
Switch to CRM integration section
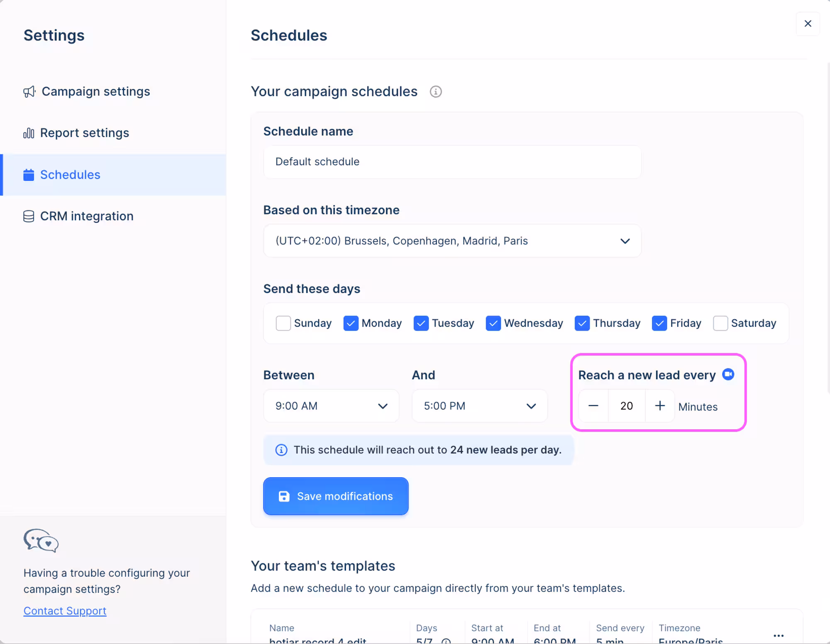point(86,216)
